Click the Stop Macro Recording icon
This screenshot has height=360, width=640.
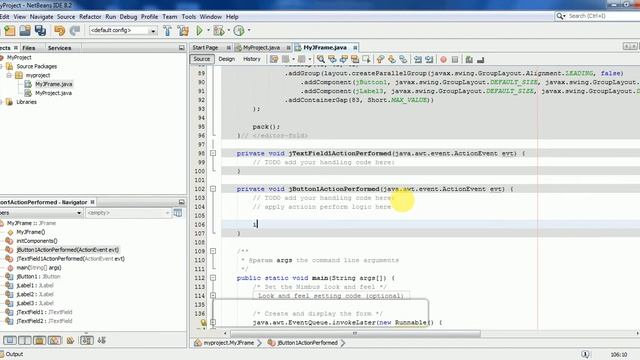(455, 60)
